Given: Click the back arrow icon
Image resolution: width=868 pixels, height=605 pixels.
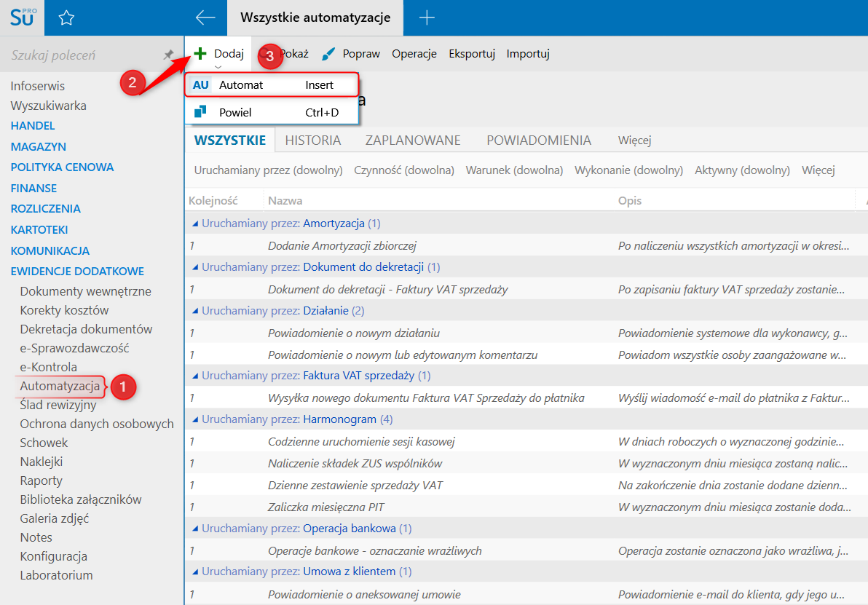Looking at the screenshot, I should [205, 18].
